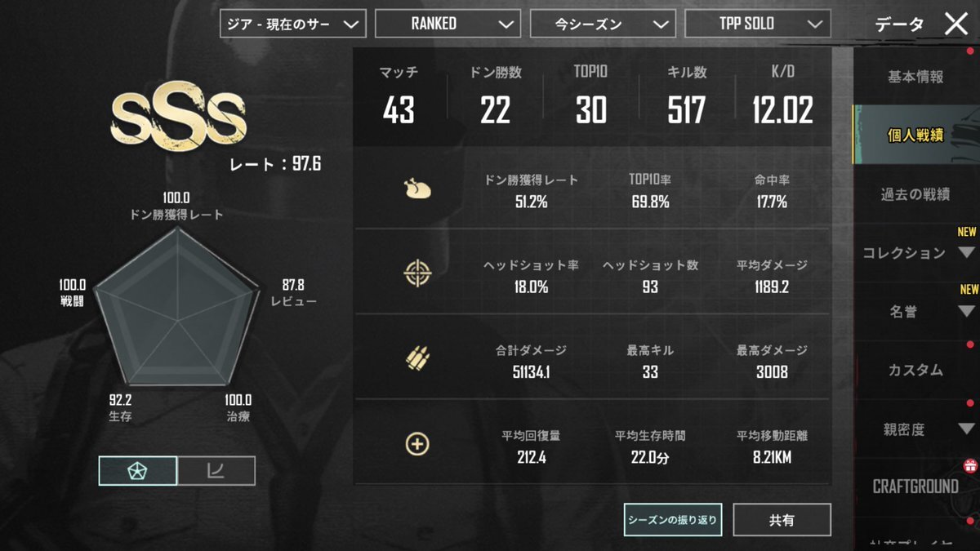Screen dimensions: 980x551
Task: Click the シーズンの振り返り button
Action: pyautogui.click(x=673, y=519)
